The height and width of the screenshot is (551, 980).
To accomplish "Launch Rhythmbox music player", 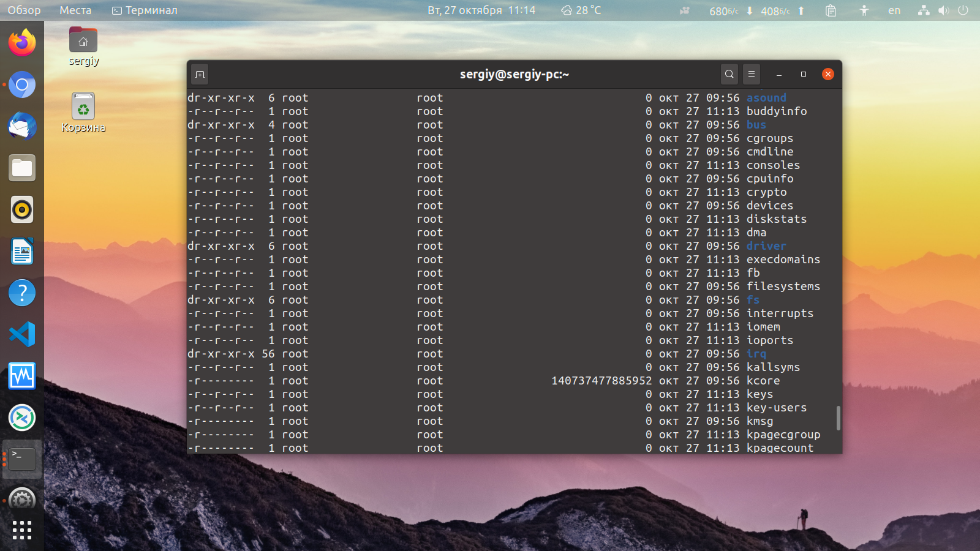I will coord(22,209).
